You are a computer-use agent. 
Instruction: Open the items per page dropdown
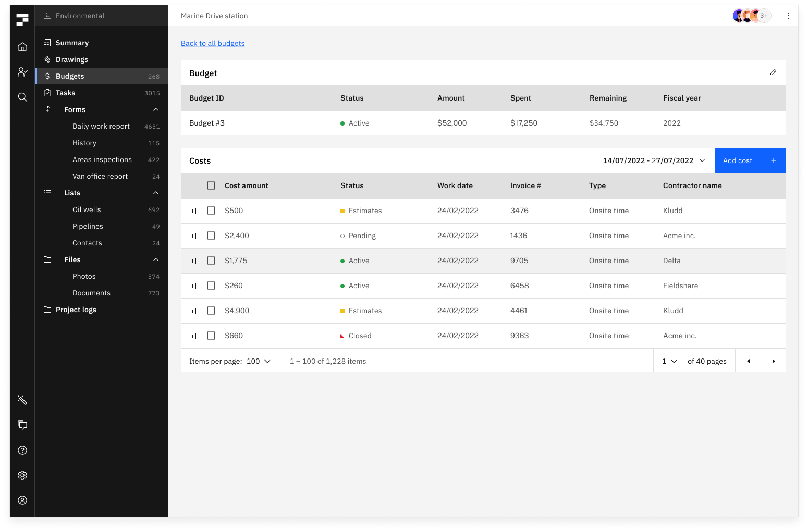click(259, 361)
